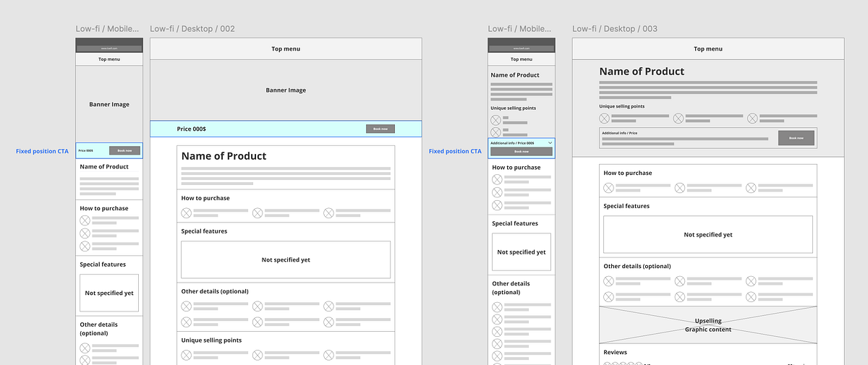Image resolution: width=868 pixels, height=365 pixels.
Task: Click last placeholder icon under Desktop 003 Unique selling points
Action: click(752, 118)
